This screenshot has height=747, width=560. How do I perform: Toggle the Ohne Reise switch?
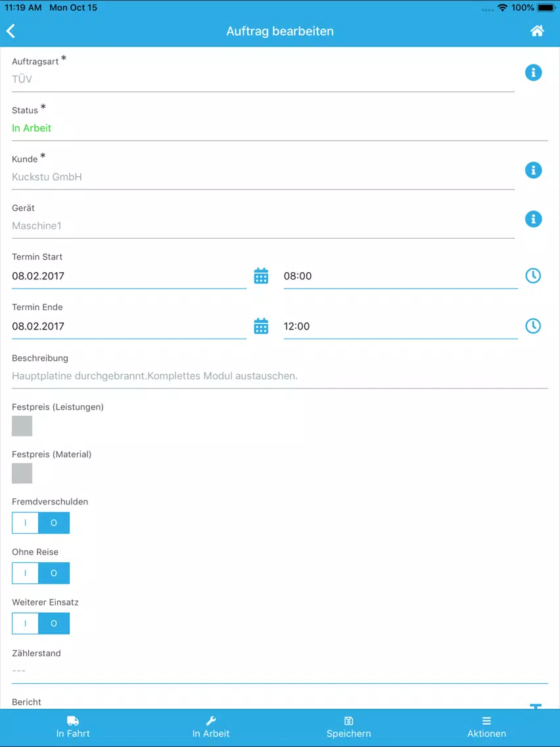point(41,573)
